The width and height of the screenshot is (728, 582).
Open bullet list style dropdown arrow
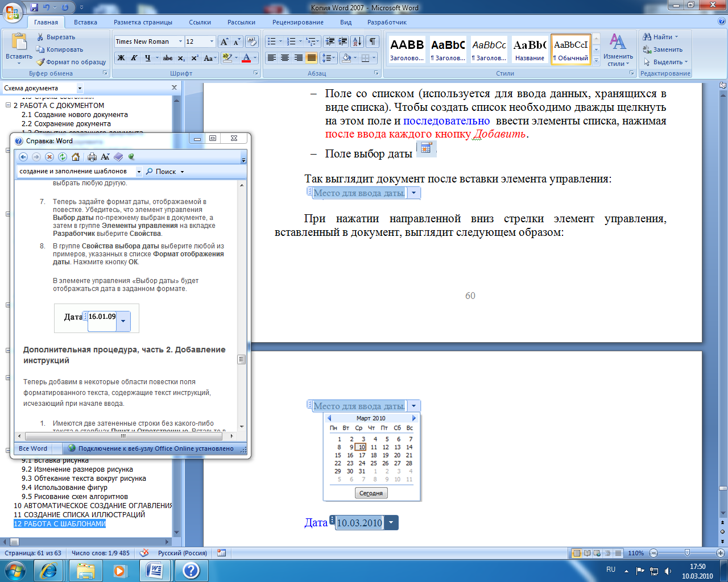tap(280, 41)
